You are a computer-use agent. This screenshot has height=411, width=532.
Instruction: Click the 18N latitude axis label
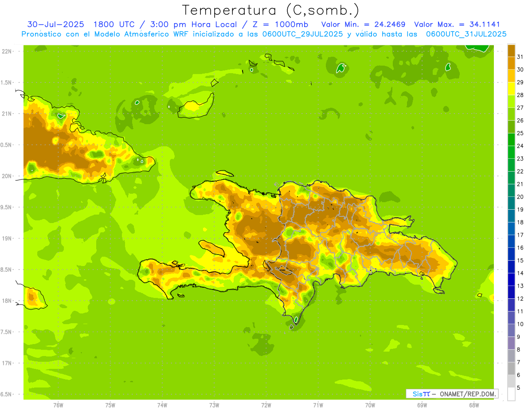7,301
